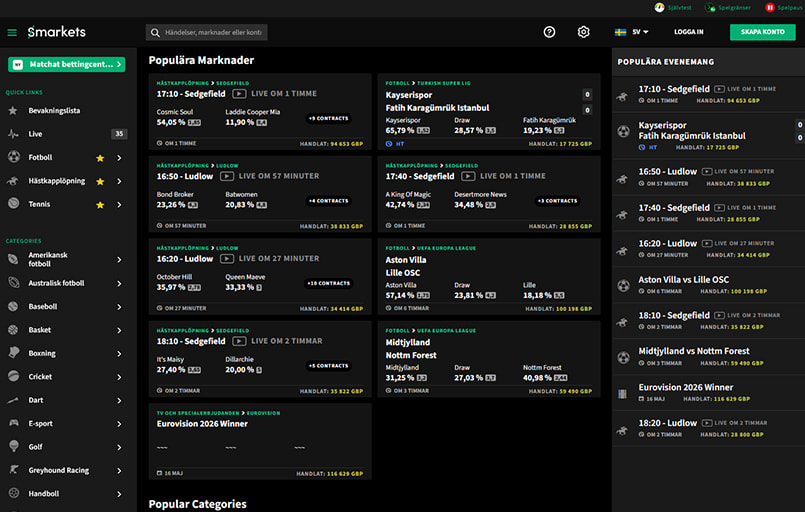
Task: Open the SV language dropdown
Action: (x=631, y=32)
